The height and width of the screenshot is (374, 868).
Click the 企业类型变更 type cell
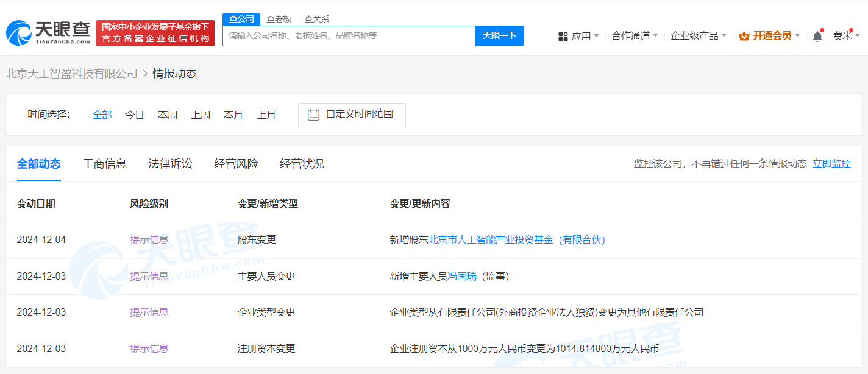click(266, 312)
